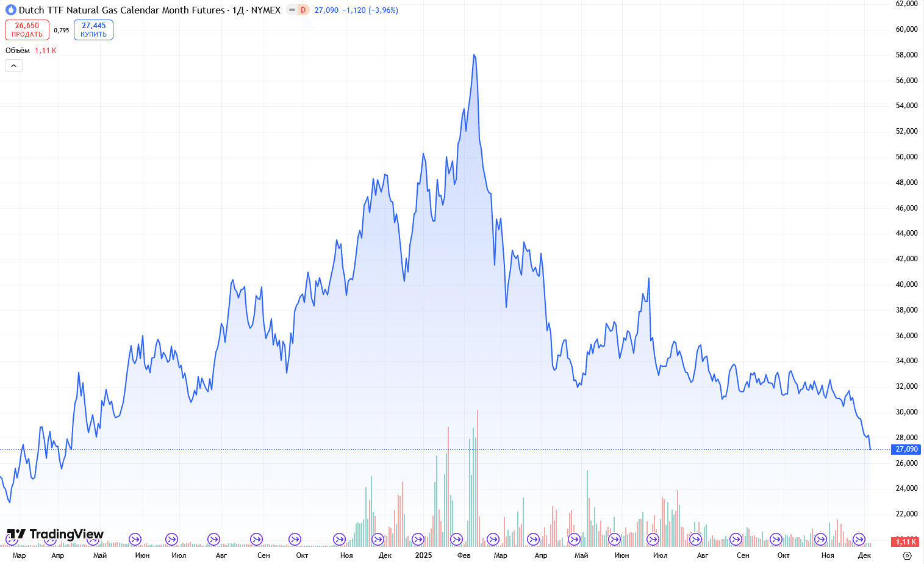The height and width of the screenshot is (564, 924).
Task: Click the Dutch TTF Natural Gas symbol title
Action: click(121, 10)
